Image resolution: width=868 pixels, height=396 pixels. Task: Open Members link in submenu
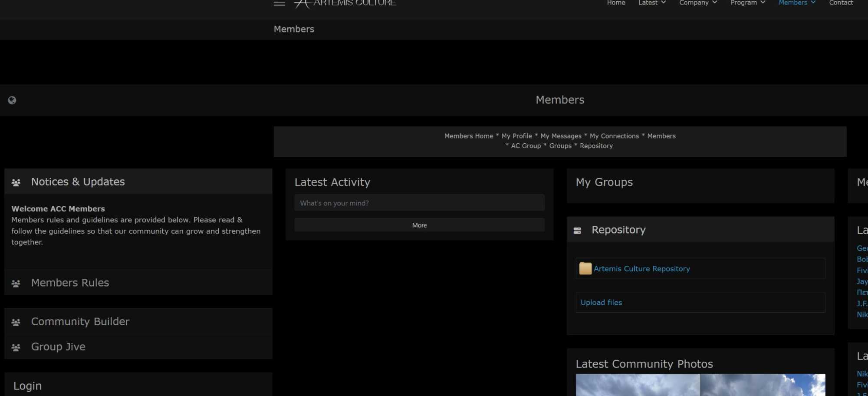[661, 136]
